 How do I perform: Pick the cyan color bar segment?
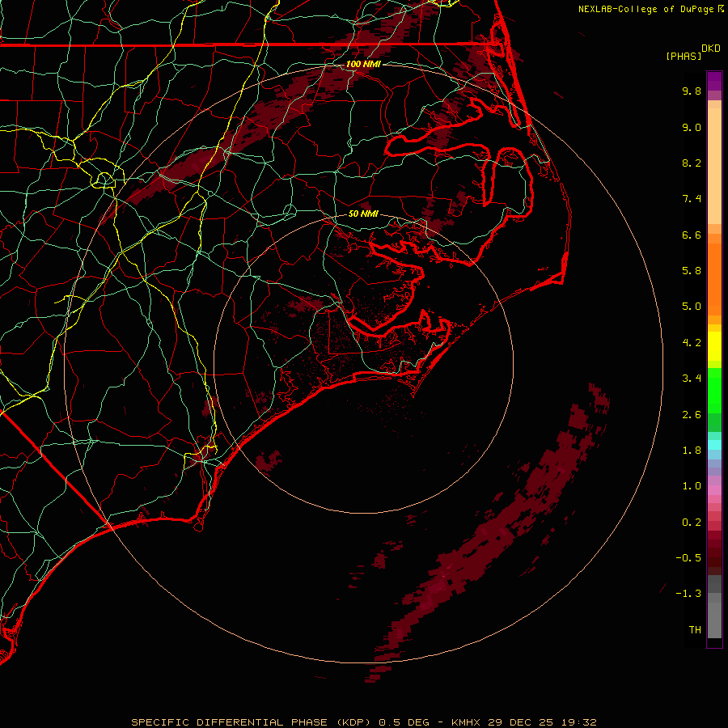click(714, 445)
